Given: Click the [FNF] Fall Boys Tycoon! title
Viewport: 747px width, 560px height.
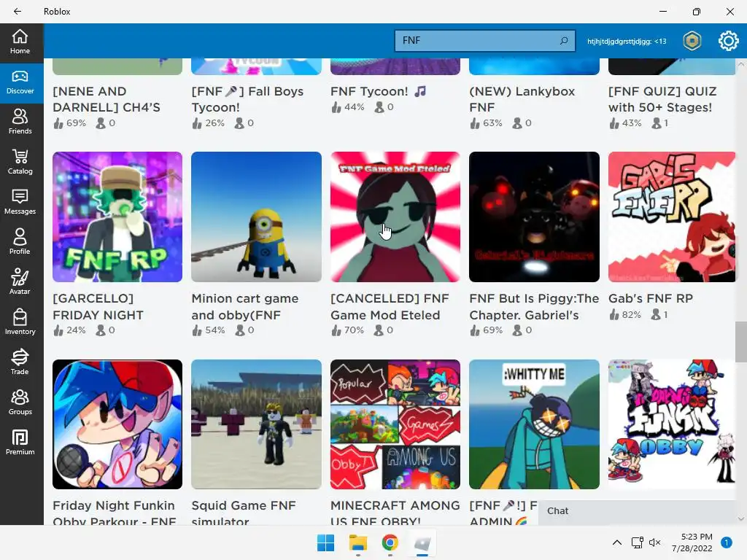Looking at the screenshot, I should pyautogui.click(x=247, y=99).
